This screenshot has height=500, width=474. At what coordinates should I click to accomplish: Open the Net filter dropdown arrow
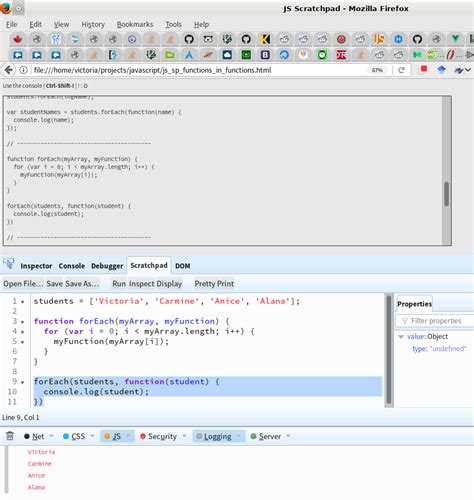51,436
